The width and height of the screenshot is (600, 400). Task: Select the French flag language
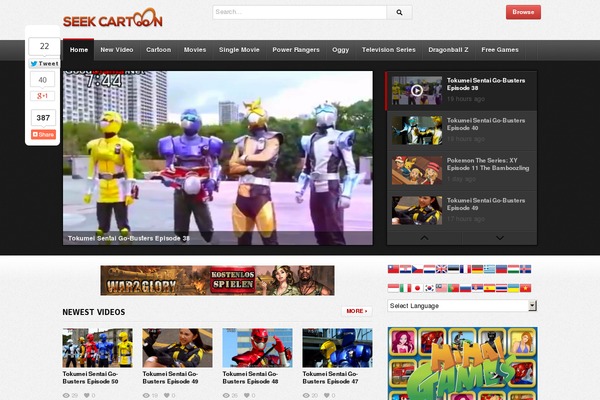465,269
